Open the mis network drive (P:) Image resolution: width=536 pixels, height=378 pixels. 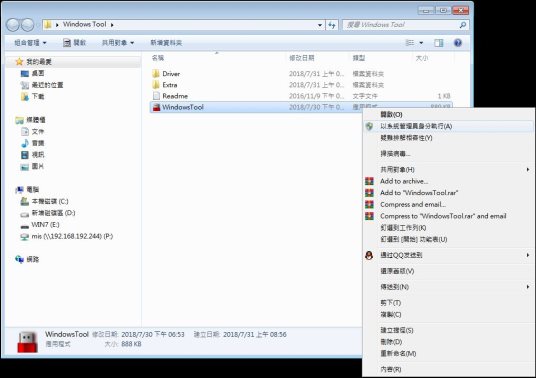tap(67, 236)
